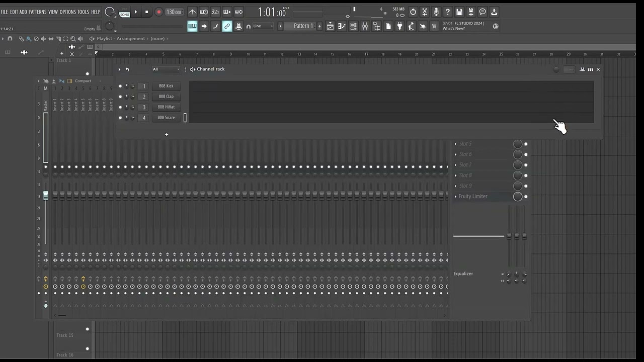Toggle multilink to controllers icon
This screenshot has height=362, width=644.
[x=227, y=26]
